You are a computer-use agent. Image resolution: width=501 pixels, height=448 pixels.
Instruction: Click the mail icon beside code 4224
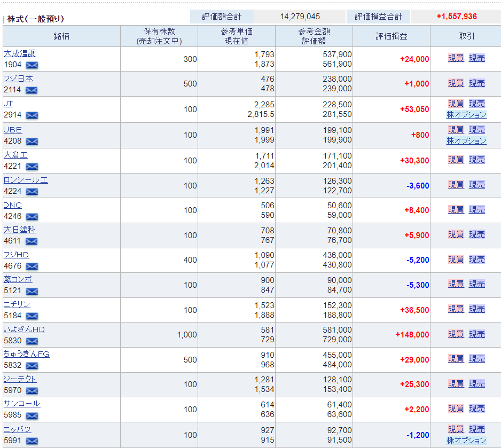click(x=32, y=192)
